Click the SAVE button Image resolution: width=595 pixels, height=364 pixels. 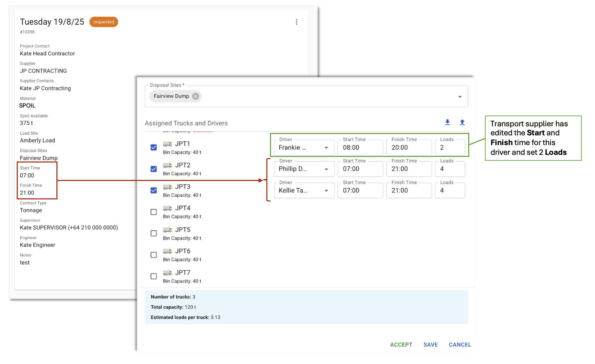pyautogui.click(x=431, y=345)
